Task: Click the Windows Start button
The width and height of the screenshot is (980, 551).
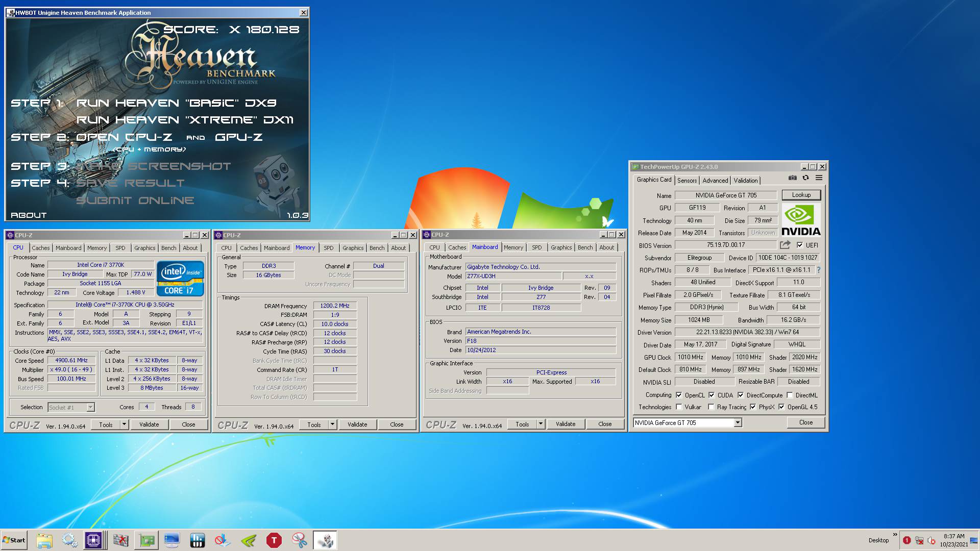Action: (14, 540)
